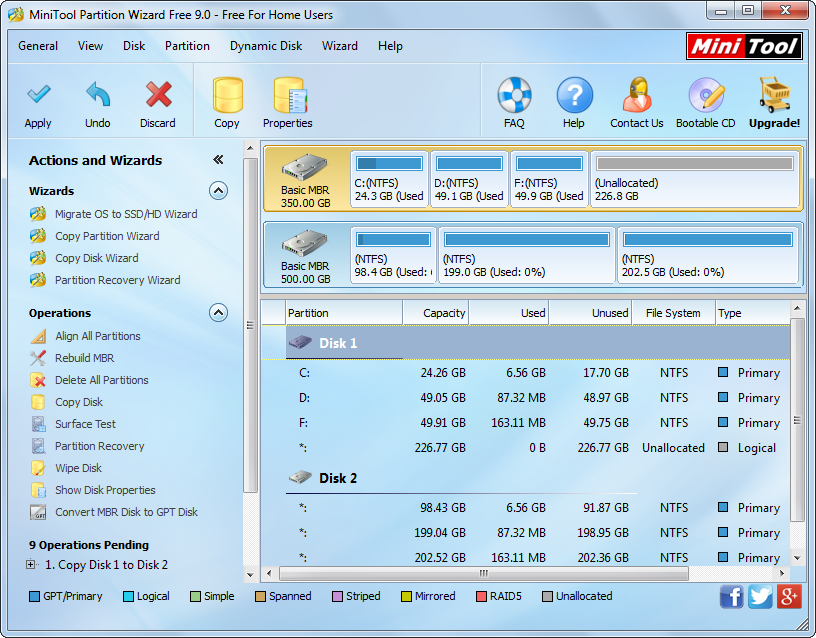Sort by the File System column header

673,313
